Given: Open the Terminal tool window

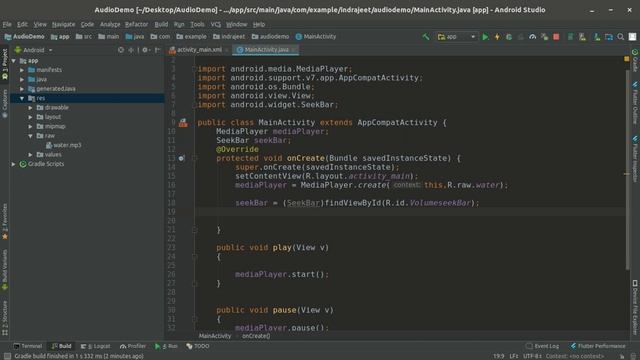Looking at the screenshot, I should pyautogui.click(x=28, y=346).
